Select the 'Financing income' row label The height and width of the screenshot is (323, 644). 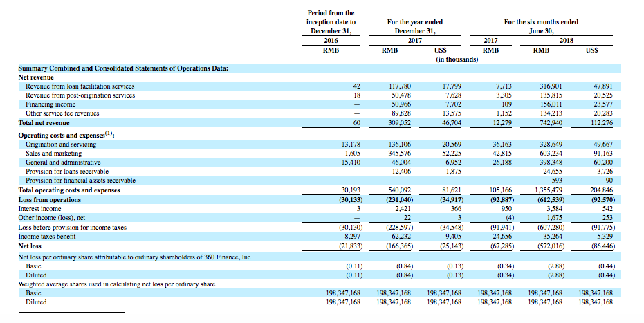coord(50,104)
